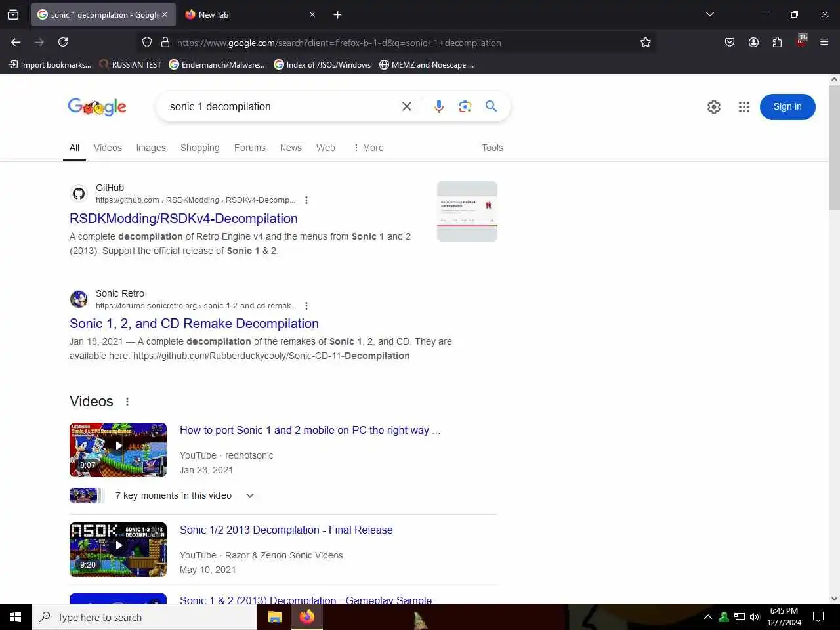Image resolution: width=840 pixels, height=630 pixels.
Task: Search by image with Google Lens
Action: [x=465, y=106]
